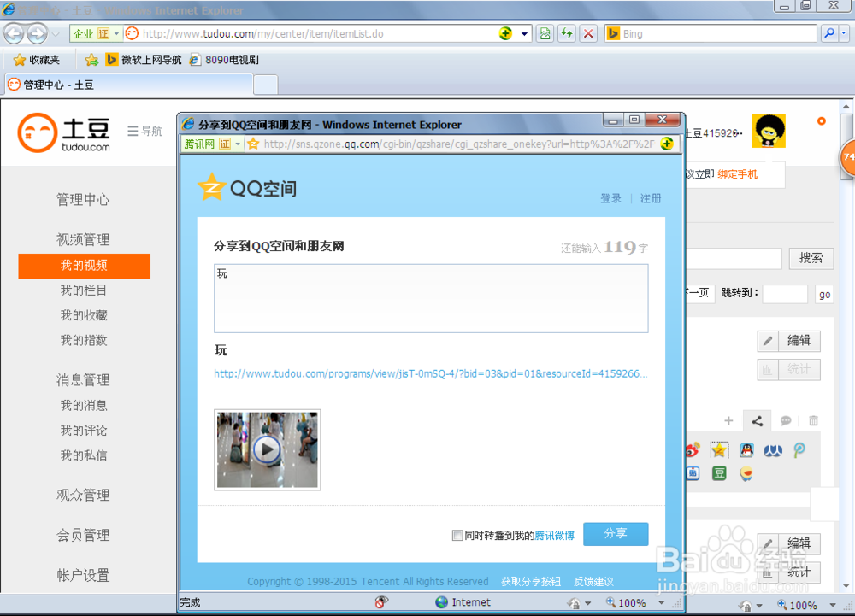855x616 pixels.
Task: Select 我的指数 in sidebar
Action: pyautogui.click(x=84, y=340)
